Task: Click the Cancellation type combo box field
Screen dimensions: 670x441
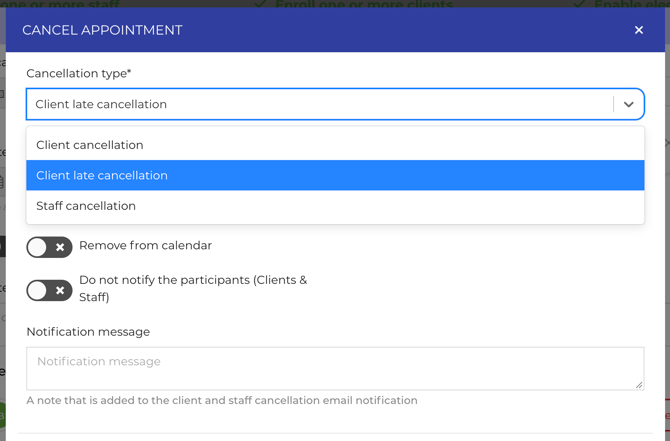Action: (x=335, y=104)
